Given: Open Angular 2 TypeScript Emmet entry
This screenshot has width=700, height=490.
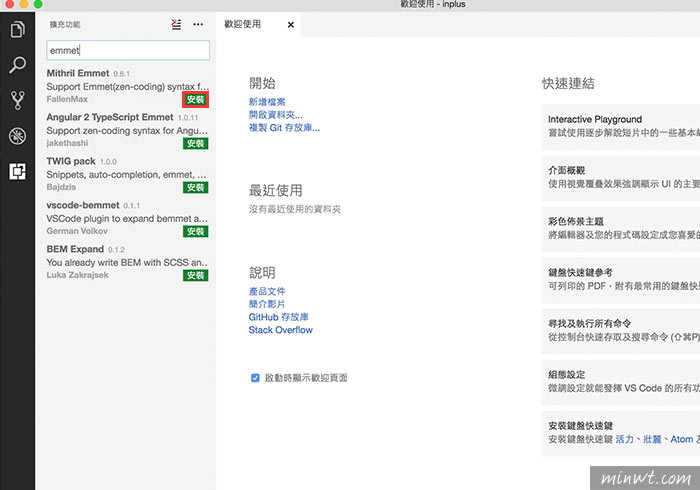Looking at the screenshot, I should [127, 130].
